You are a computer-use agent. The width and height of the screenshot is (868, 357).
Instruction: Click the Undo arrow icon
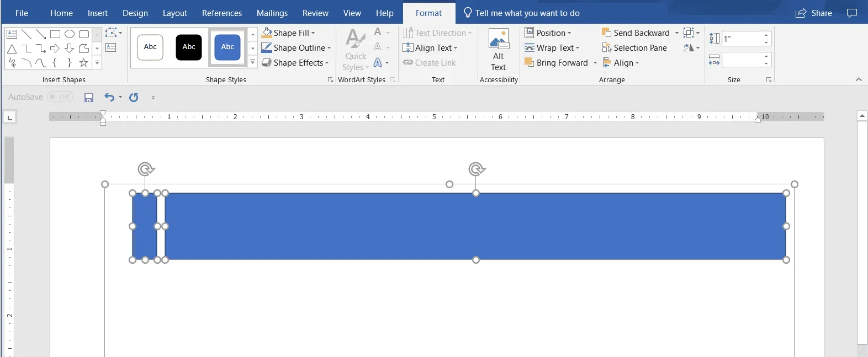point(109,98)
